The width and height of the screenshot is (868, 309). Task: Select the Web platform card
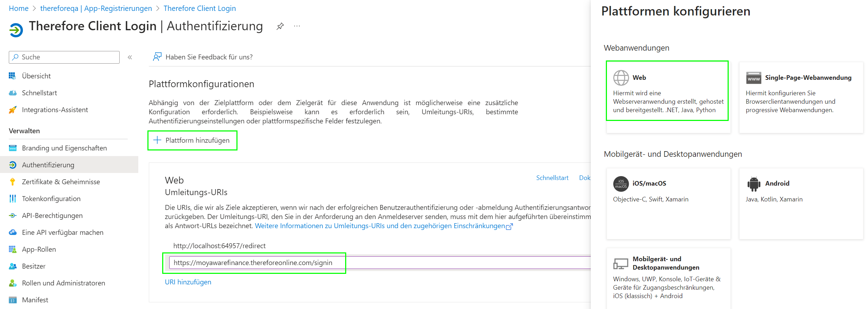(x=668, y=97)
